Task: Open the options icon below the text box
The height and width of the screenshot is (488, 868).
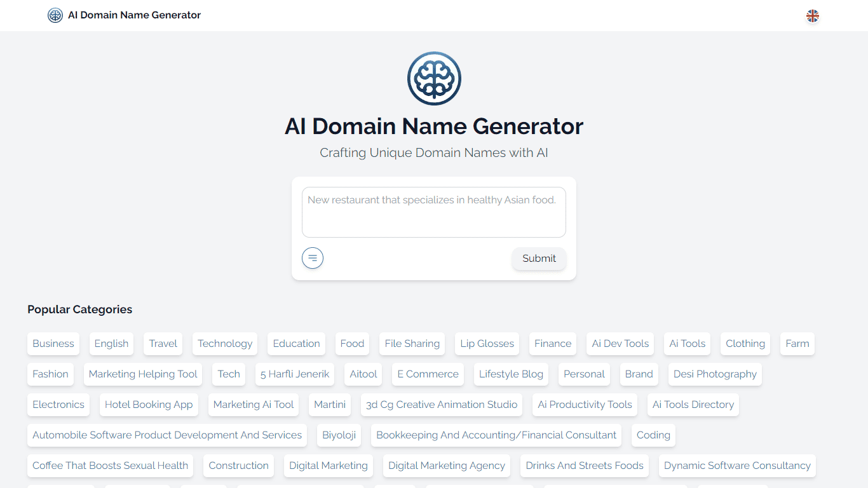Action: point(312,258)
